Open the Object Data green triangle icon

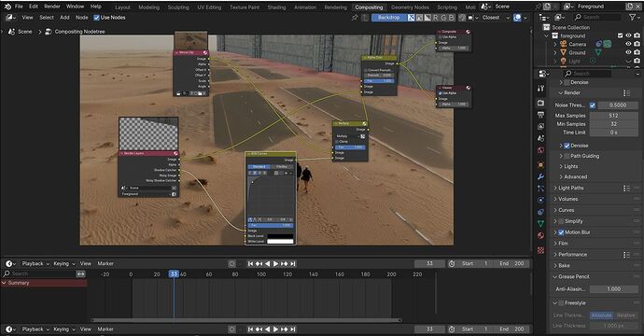[541, 224]
